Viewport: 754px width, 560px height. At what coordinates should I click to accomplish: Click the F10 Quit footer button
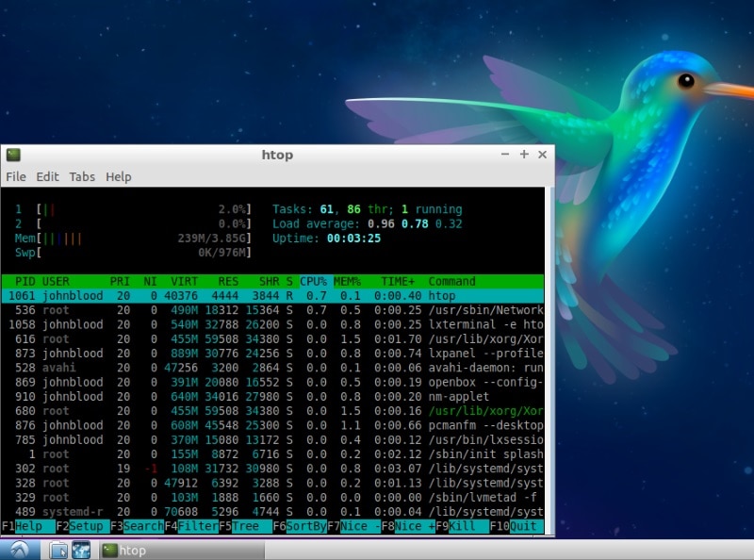516,526
